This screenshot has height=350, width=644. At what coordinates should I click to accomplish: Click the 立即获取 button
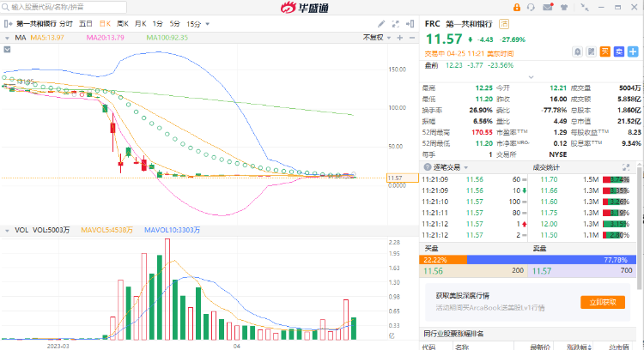coord(602,302)
